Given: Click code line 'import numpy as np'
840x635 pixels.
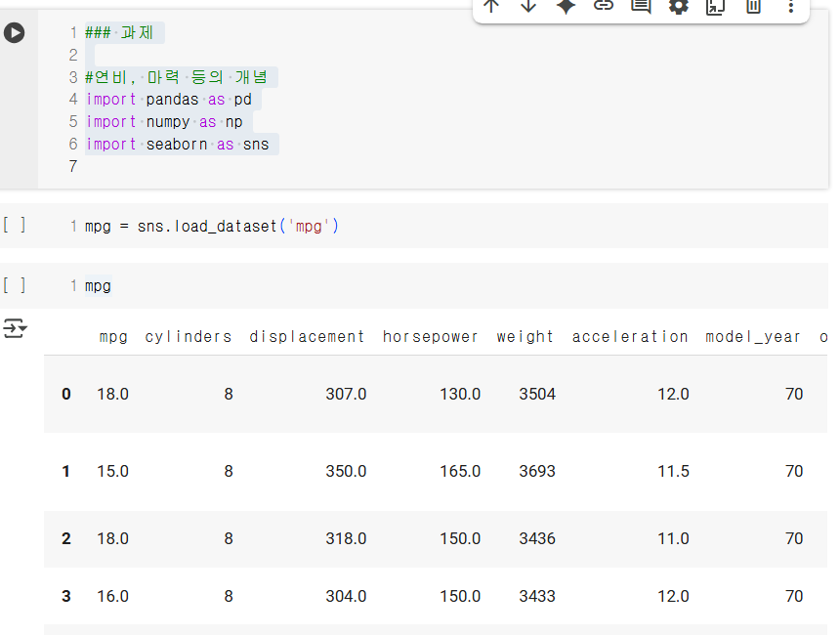Looking at the screenshot, I should [164, 122].
